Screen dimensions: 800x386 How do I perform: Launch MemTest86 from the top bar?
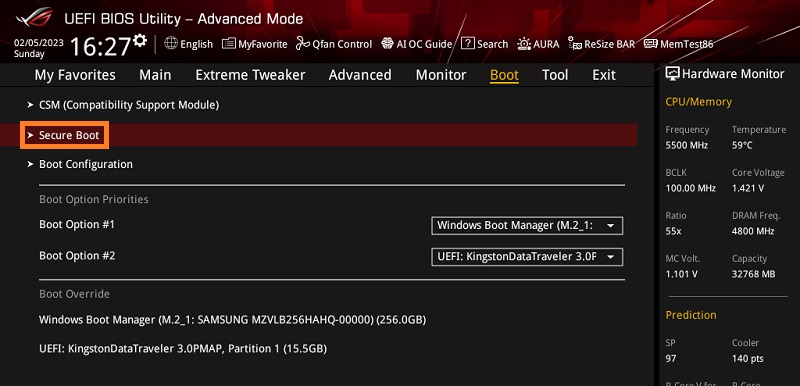686,44
